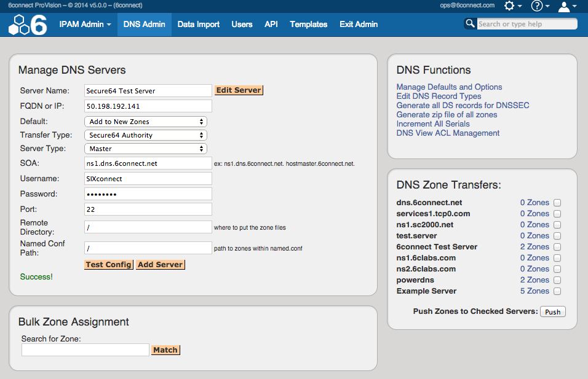The image size is (588, 379).
Task: Open 2 Zones link for 6connect Test Server
Action: tap(534, 247)
